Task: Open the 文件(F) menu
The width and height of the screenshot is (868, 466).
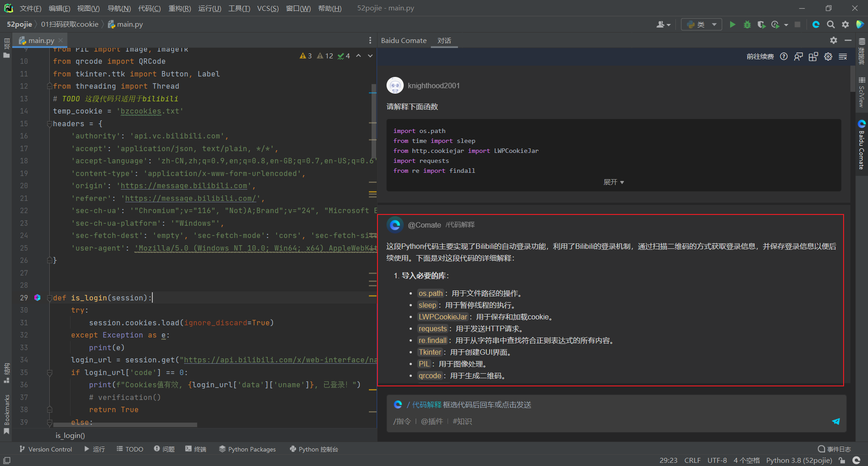Action: tap(30, 8)
